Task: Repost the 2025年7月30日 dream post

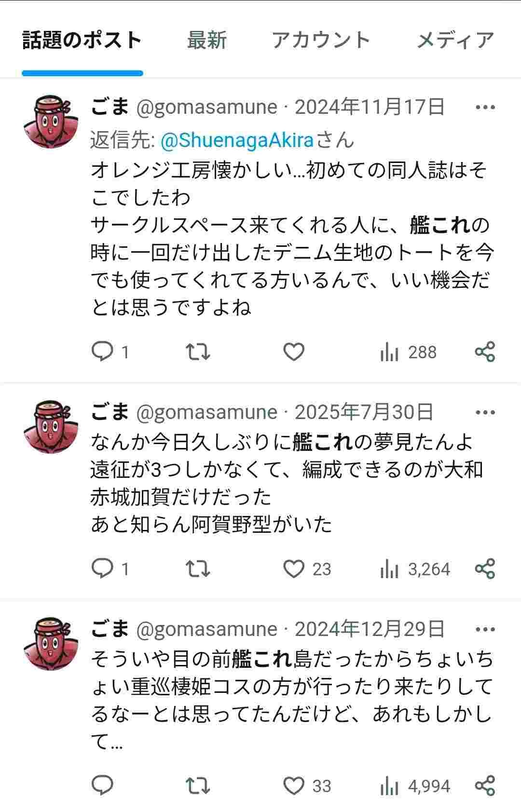Action: pos(198,568)
